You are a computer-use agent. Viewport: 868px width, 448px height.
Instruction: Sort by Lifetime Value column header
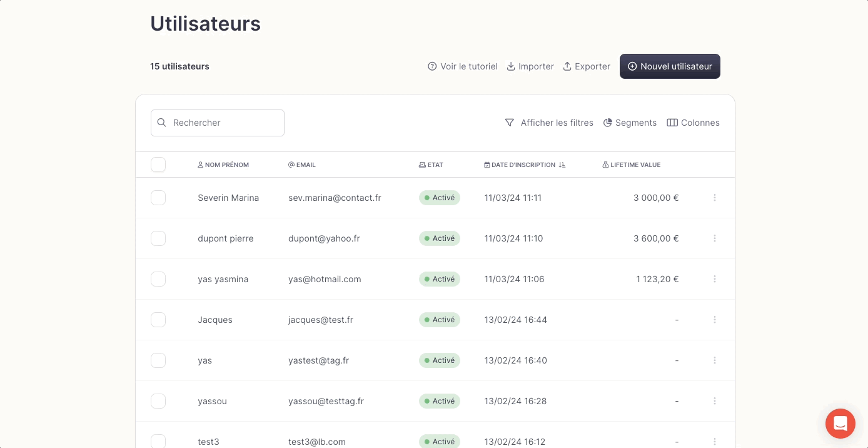coord(632,165)
